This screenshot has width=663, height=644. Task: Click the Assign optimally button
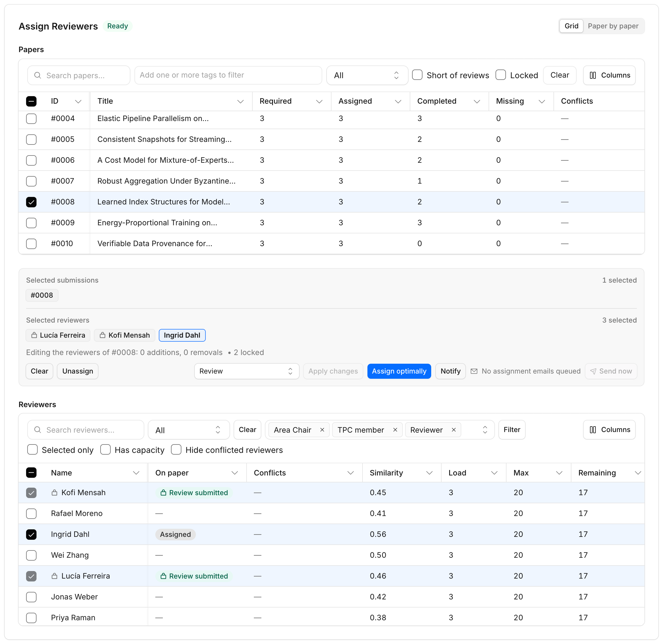pos(399,371)
